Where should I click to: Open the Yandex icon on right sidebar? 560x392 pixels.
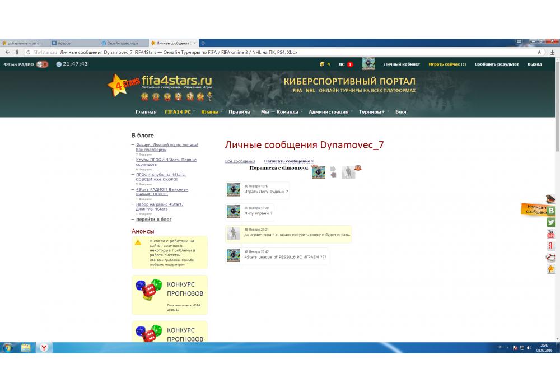(x=551, y=246)
